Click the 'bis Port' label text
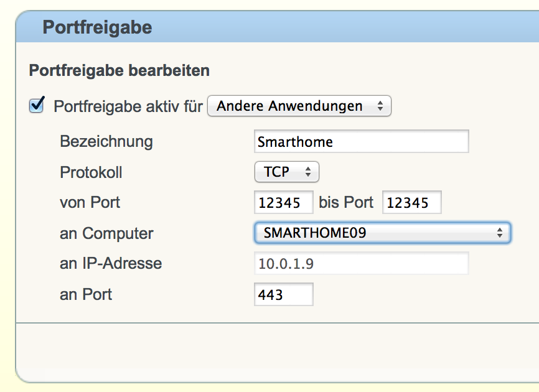 (346, 202)
